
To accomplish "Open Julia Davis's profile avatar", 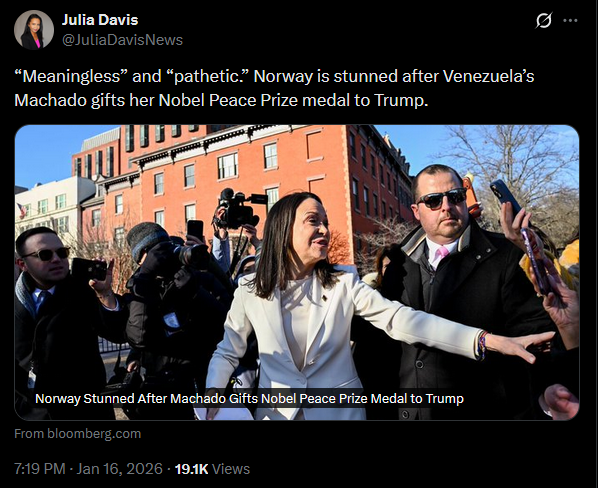I will [34, 30].
